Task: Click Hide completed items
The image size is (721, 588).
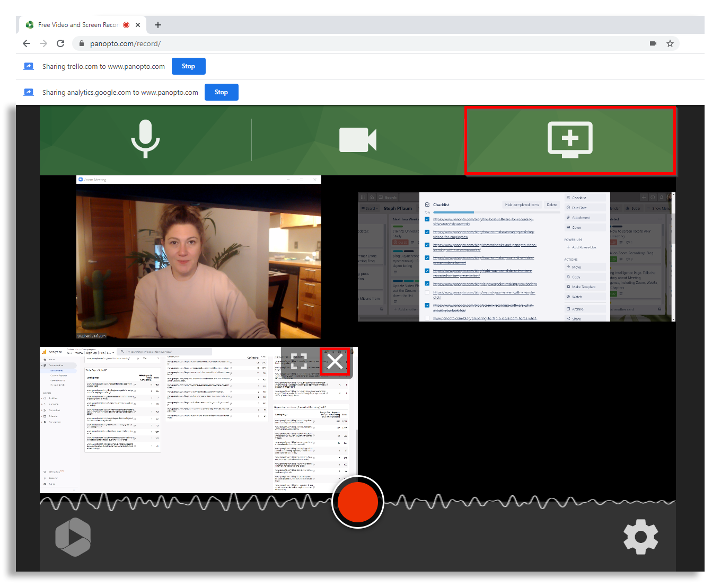Action: pos(522,204)
